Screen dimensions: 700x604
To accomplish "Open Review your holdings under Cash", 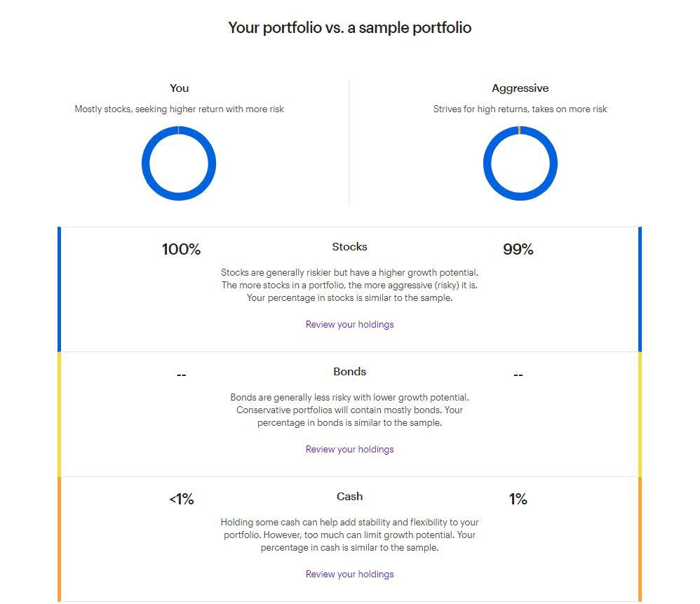I will (x=349, y=575).
